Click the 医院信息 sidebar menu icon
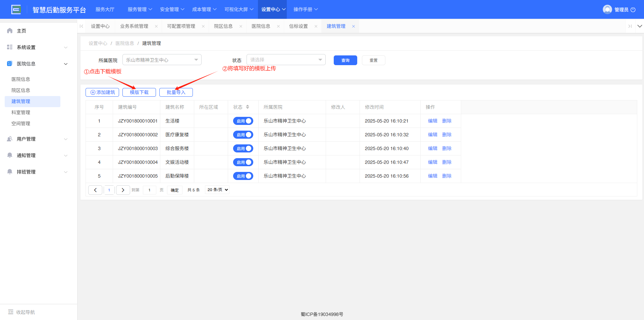 [x=10, y=63]
